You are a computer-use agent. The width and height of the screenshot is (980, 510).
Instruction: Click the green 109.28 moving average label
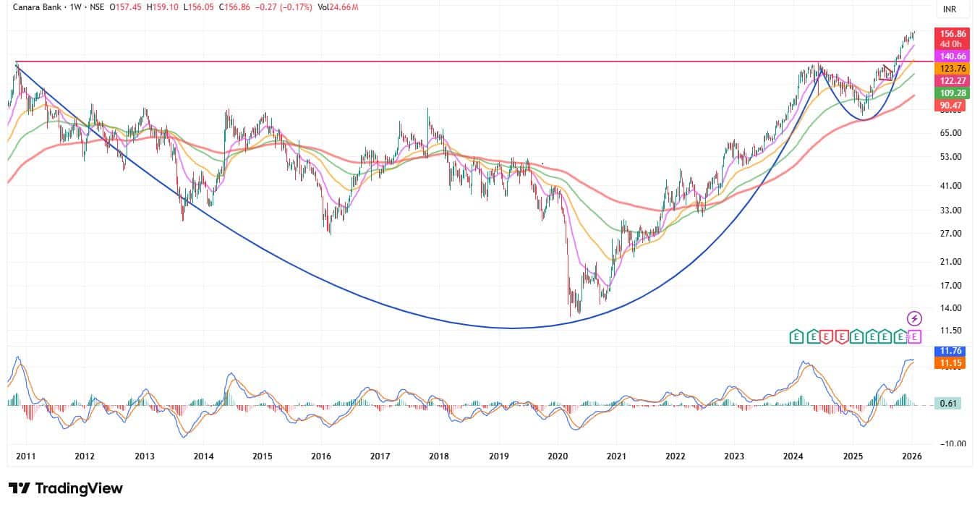pos(951,94)
